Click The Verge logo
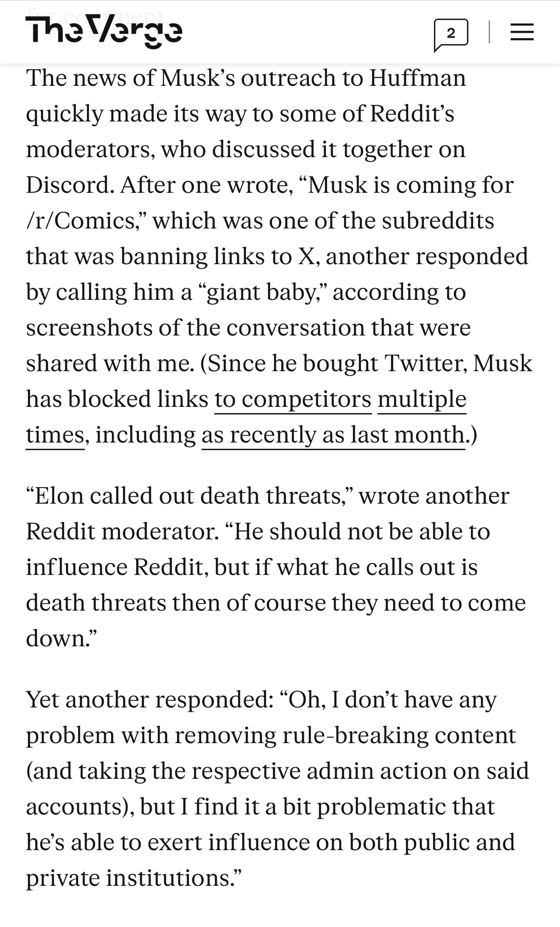 tap(104, 32)
